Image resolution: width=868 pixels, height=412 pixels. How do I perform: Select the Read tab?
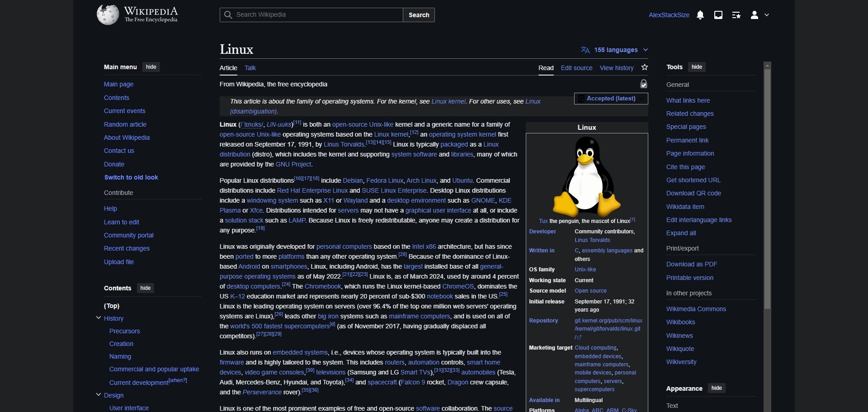click(546, 68)
